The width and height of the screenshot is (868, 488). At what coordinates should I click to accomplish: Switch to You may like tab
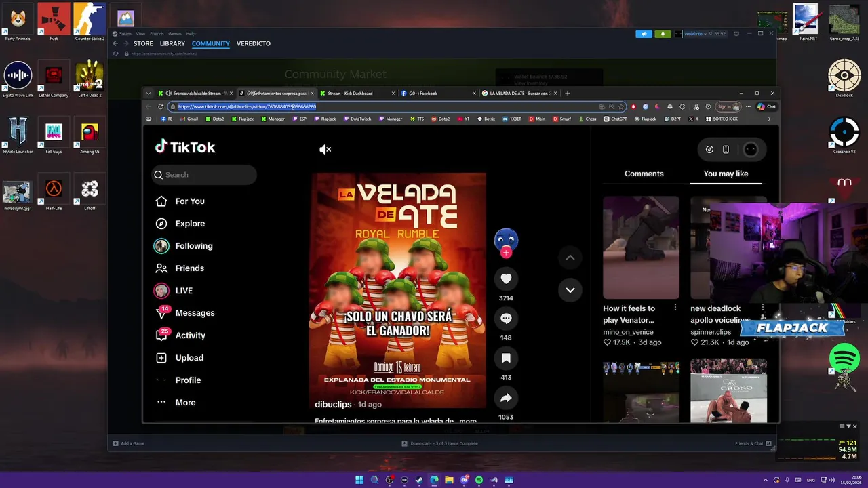(726, 174)
